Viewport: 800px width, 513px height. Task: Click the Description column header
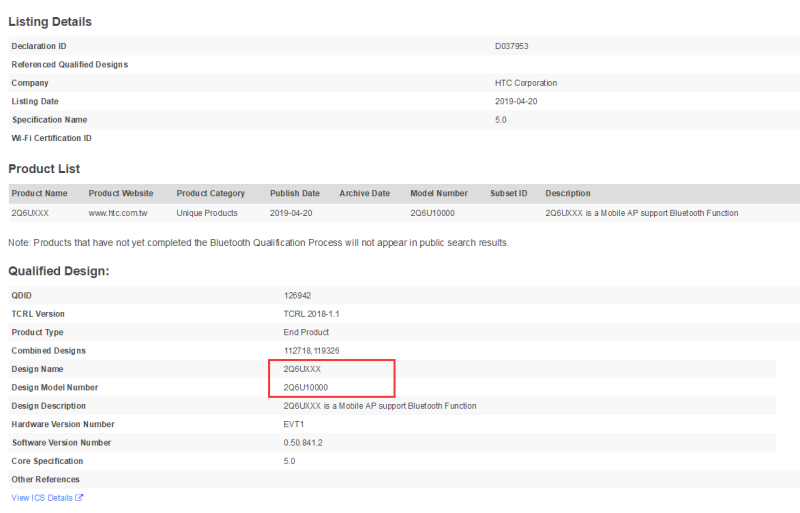coord(568,193)
